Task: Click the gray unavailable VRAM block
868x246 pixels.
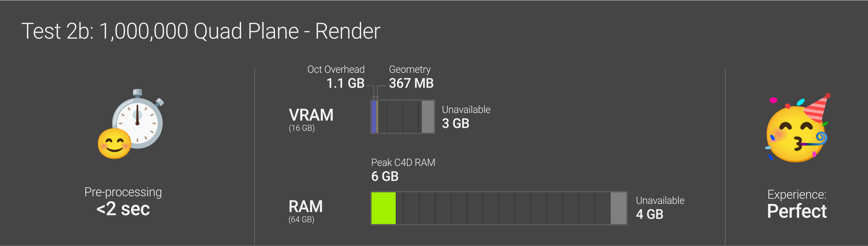Action: (x=428, y=117)
